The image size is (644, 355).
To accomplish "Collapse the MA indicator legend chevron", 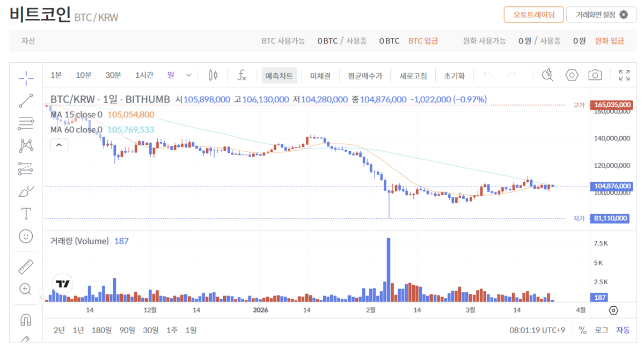I will pos(59,145).
